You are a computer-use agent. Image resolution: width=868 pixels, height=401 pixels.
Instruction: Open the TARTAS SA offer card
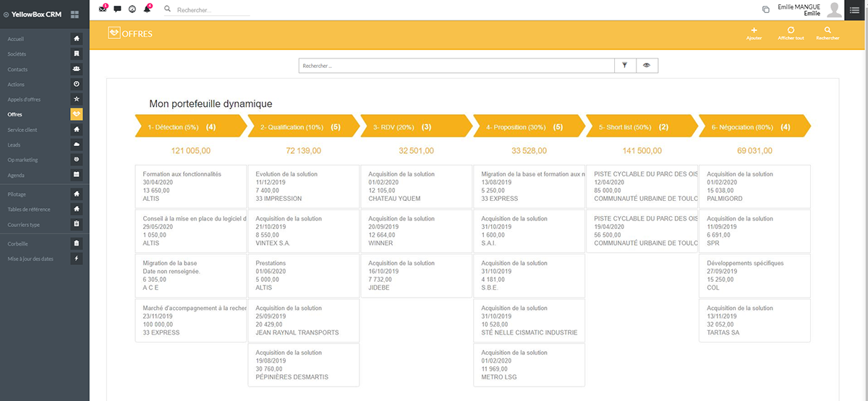pyautogui.click(x=755, y=320)
